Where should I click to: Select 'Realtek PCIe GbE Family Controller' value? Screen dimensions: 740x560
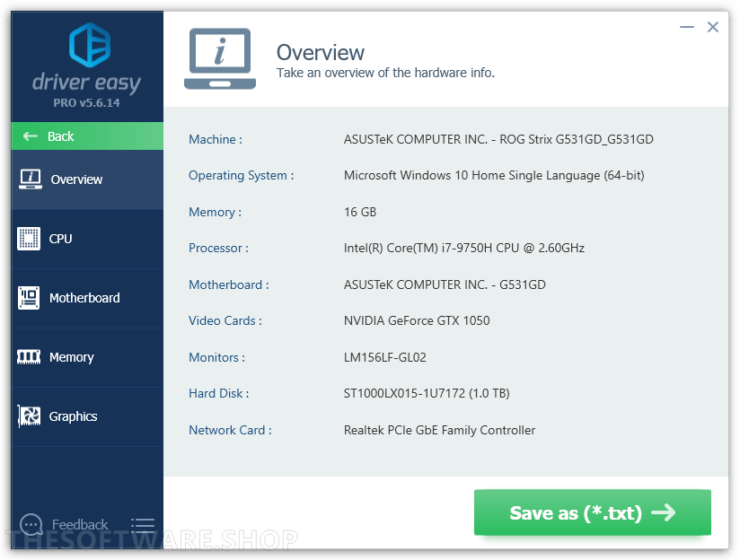pyautogui.click(x=439, y=430)
